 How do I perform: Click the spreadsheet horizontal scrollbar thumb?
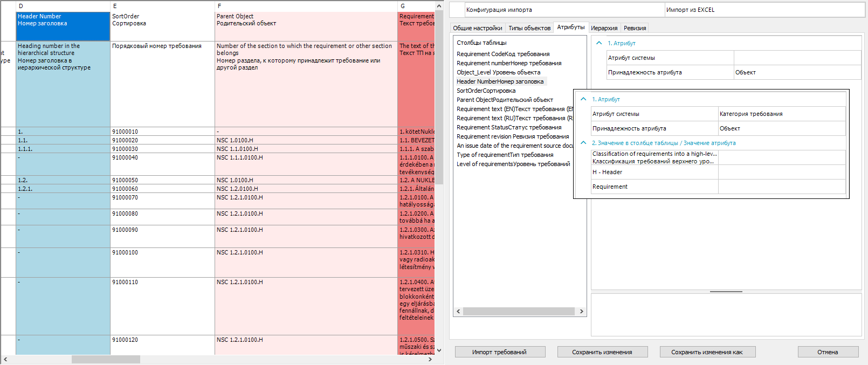(x=106, y=360)
